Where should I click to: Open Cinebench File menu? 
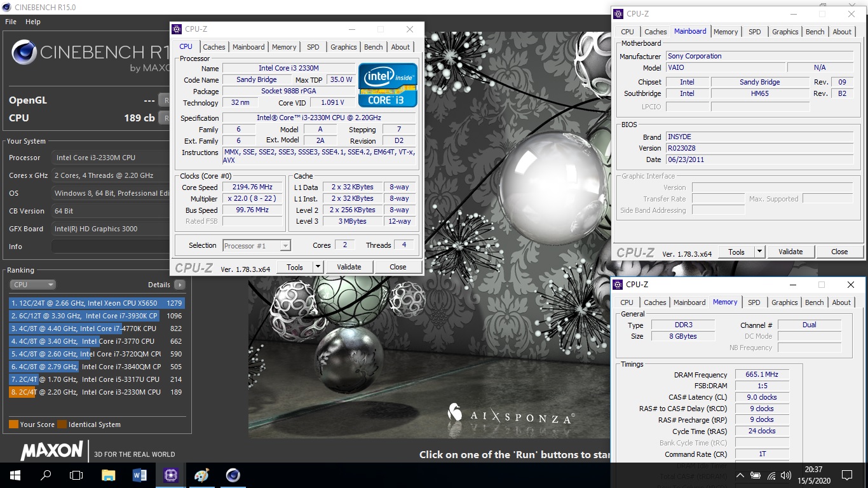(x=11, y=22)
